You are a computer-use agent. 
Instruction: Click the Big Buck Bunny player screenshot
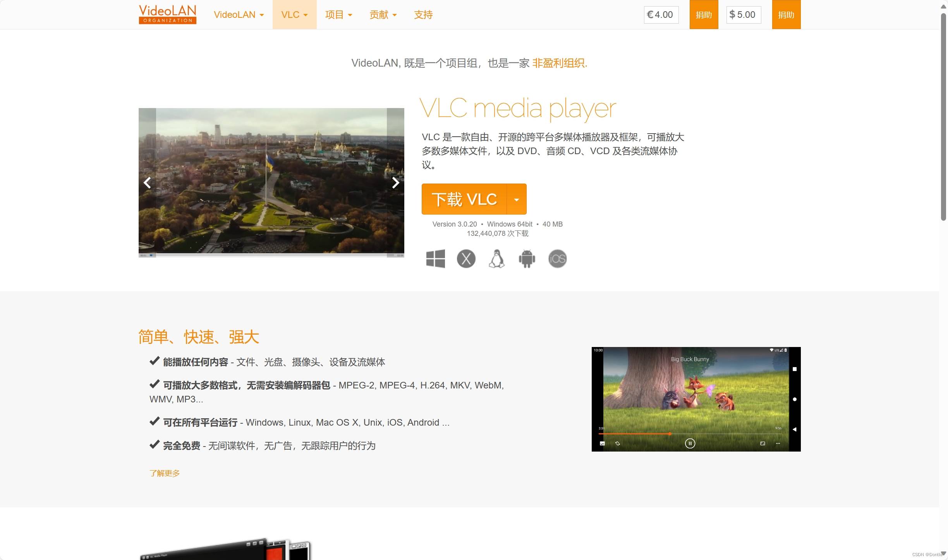click(696, 399)
